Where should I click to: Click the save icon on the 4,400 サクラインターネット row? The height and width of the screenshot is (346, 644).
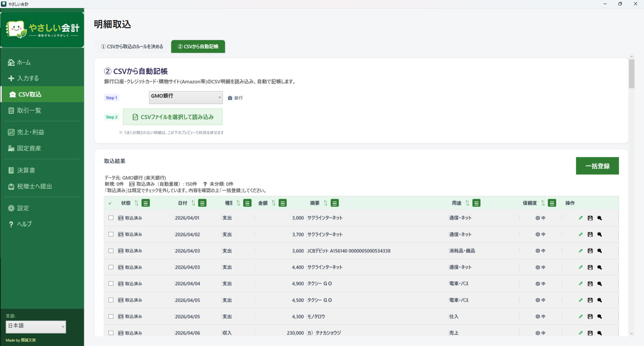[x=590, y=267]
